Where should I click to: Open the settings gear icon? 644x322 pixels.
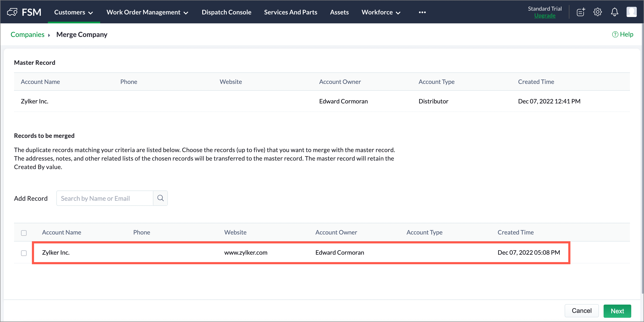tap(597, 12)
